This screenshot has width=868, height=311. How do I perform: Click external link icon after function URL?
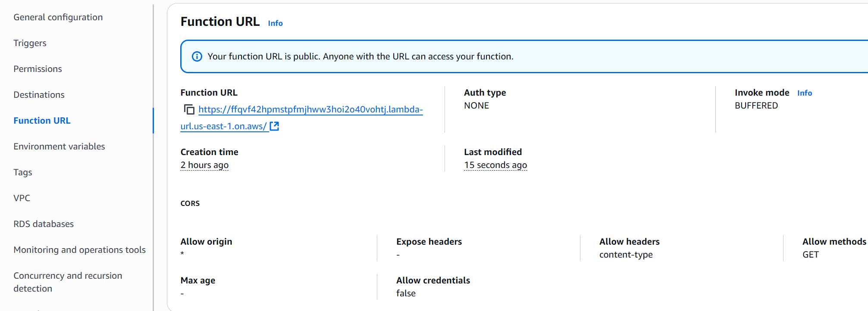click(274, 126)
